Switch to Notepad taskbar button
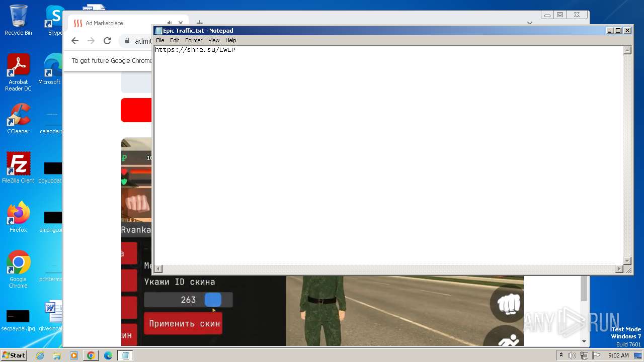This screenshot has width=644, height=362. tap(125, 355)
